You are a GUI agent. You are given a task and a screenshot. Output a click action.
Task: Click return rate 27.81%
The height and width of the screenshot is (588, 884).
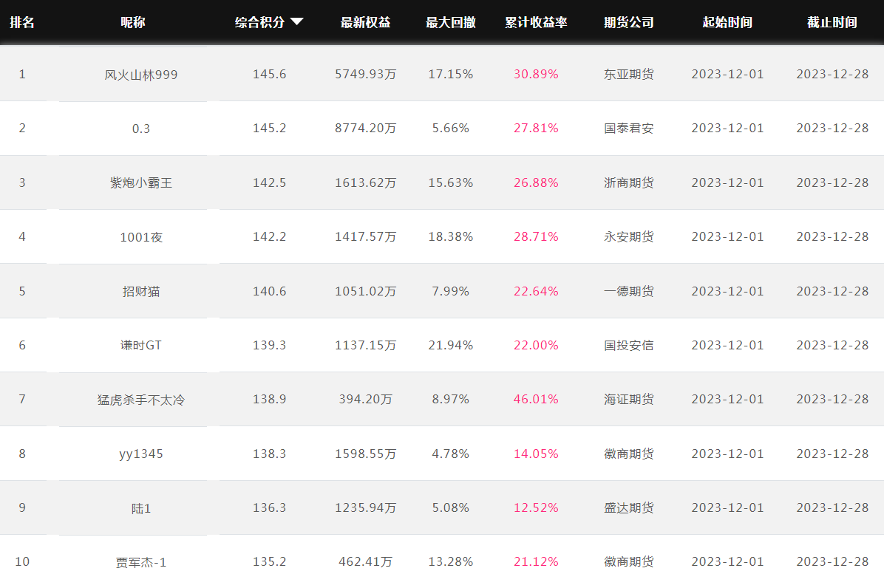coord(536,128)
